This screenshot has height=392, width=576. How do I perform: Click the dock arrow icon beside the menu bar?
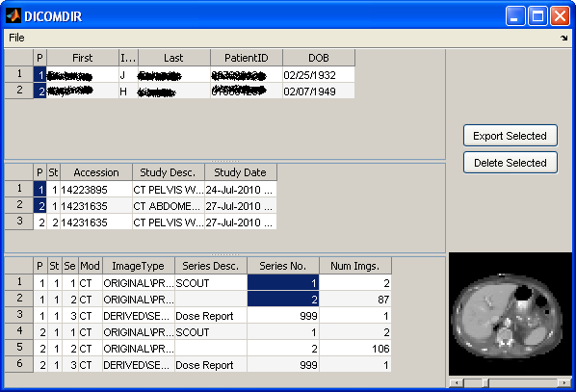pos(563,38)
